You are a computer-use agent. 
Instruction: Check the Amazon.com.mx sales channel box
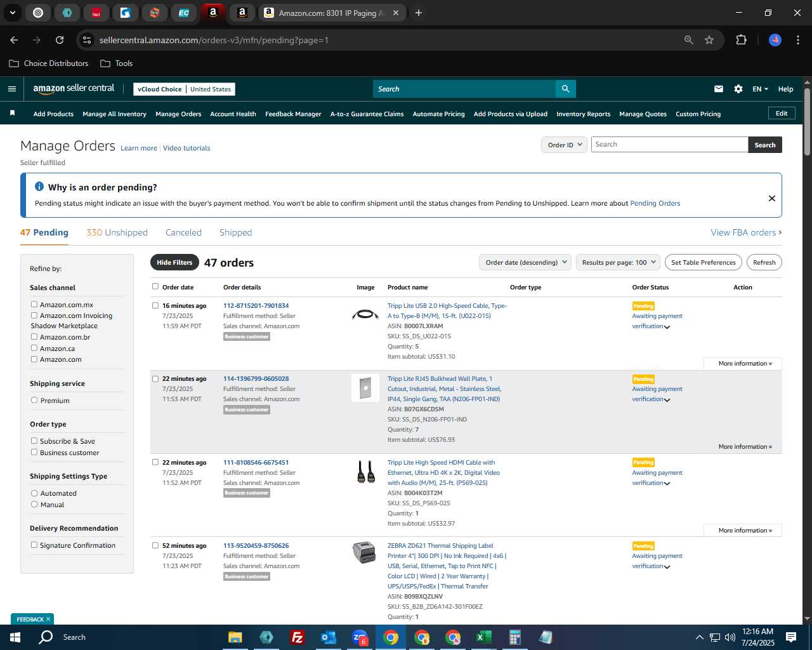[x=34, y=305]
